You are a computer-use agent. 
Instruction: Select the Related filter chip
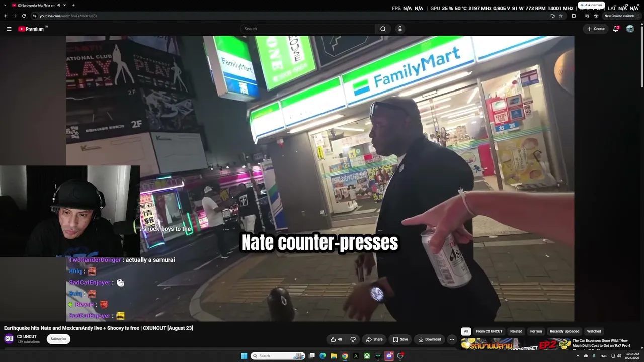coord(516,331)
